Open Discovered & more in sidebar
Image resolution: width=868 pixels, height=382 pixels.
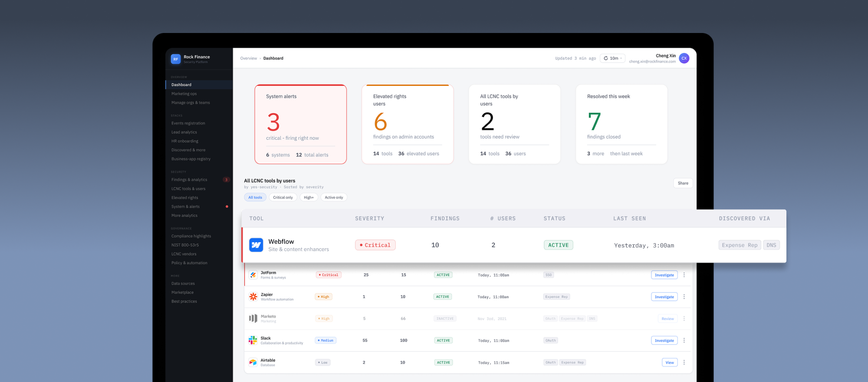pos(188,150)
